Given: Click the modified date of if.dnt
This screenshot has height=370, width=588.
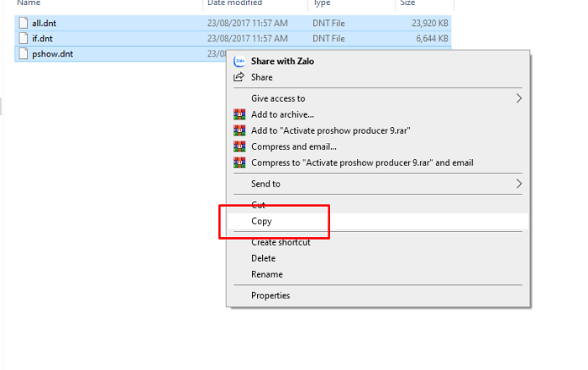Looking at the screenshot, I should click(x=248, y=39).
